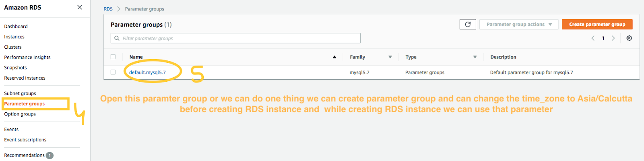Open the Recommendations count badge
This screenshot has width=644, height=161.
(x=50, y=155)
